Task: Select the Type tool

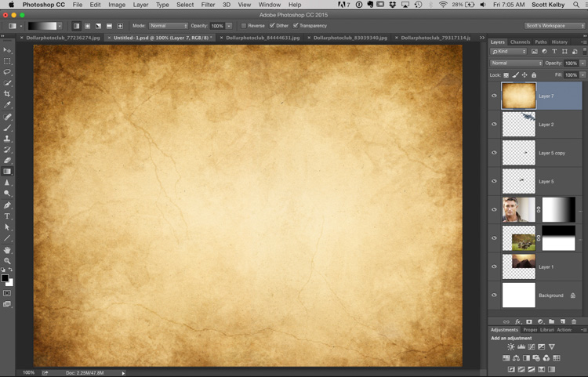Action: [8, 216]
